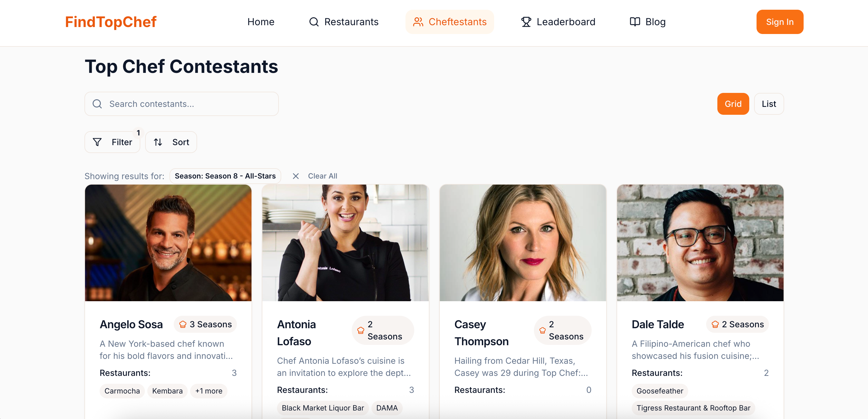This screenshot has width=868, height=419.
Task: Click Clear All filters
Action: coord(323,176)
